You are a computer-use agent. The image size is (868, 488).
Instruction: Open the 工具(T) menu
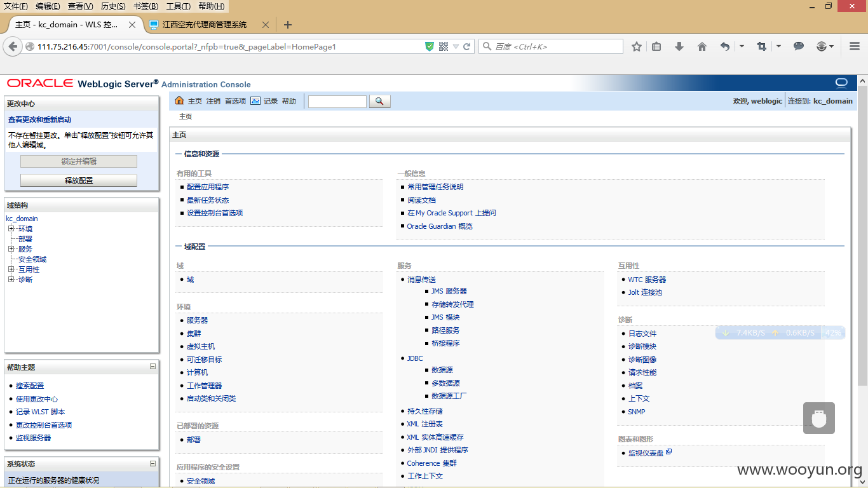click(x=178, y=6)
